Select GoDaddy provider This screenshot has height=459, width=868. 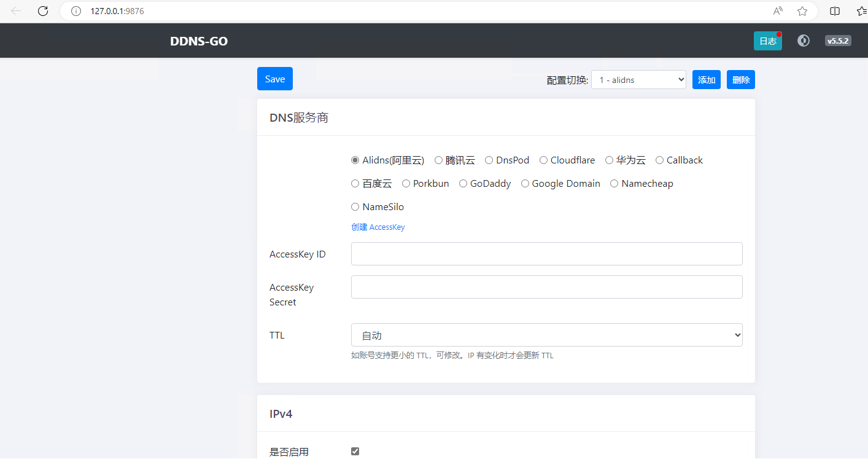click(x=463, y=184)
